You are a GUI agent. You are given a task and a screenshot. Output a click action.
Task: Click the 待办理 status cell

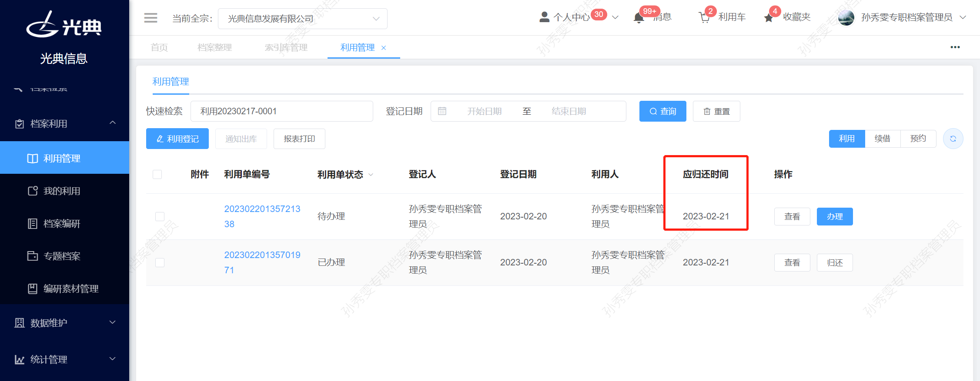pos(331,216)
